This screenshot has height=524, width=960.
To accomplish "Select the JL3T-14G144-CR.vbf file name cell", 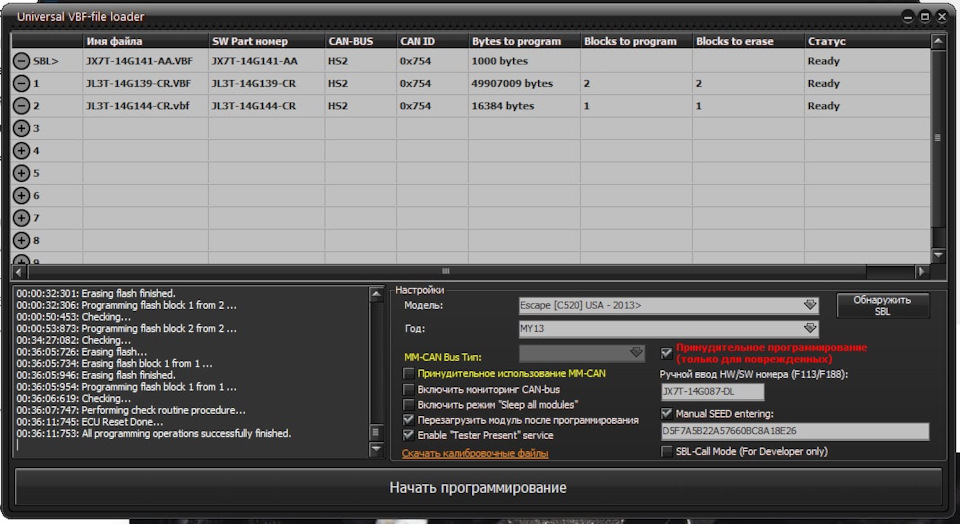I will pyautogui.click(x=146, y=106).
